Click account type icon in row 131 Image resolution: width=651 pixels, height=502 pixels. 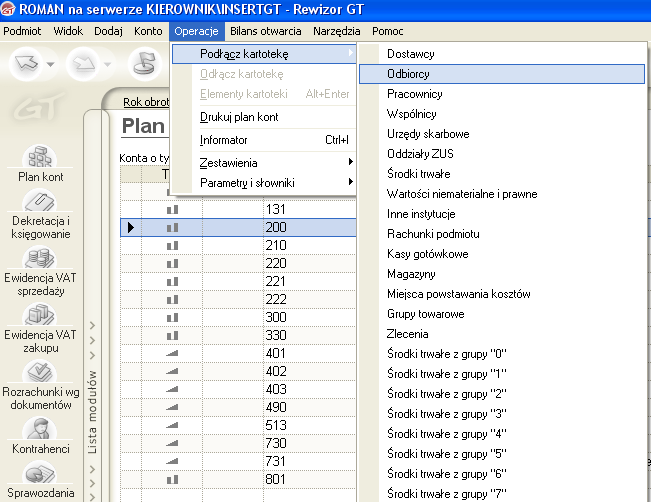(172, 209)
